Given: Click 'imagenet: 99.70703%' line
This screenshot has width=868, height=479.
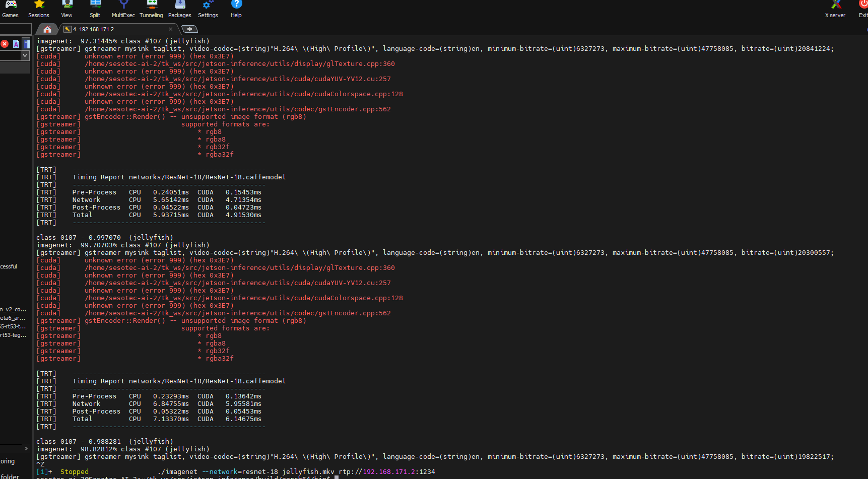Looking at the screenshot, I should point(123,245).
